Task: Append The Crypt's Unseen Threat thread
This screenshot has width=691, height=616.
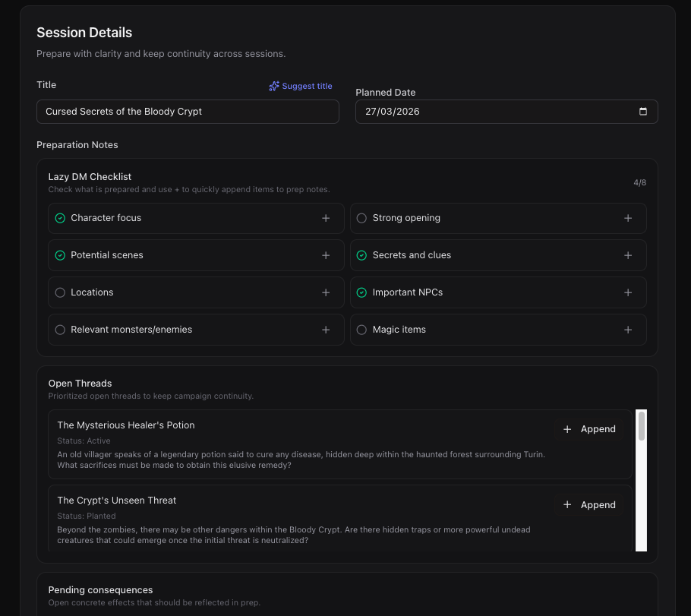Action: (x=589, y=505)
